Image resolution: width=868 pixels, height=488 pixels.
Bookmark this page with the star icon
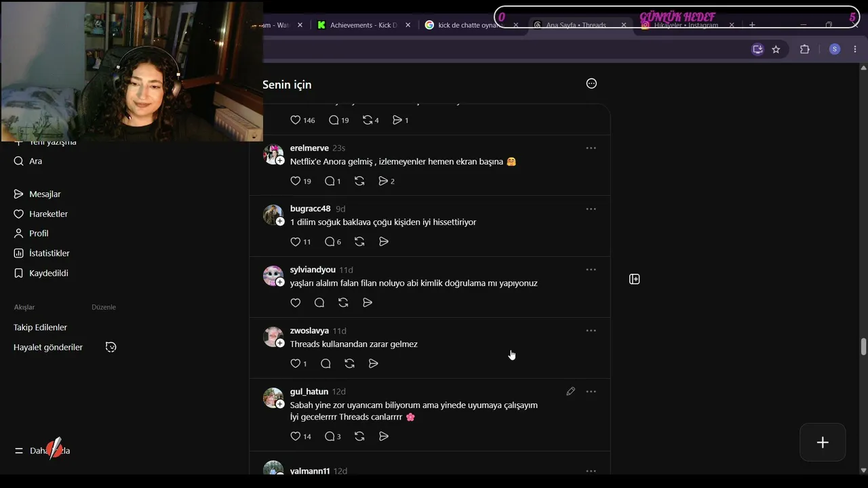776,49
